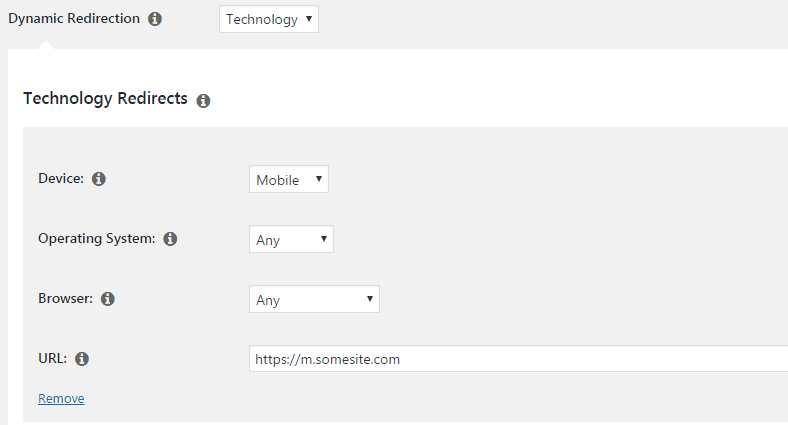Click the Technology Redirects info icon
Viewport: 788px width, 425px height.
pos(203,101)
